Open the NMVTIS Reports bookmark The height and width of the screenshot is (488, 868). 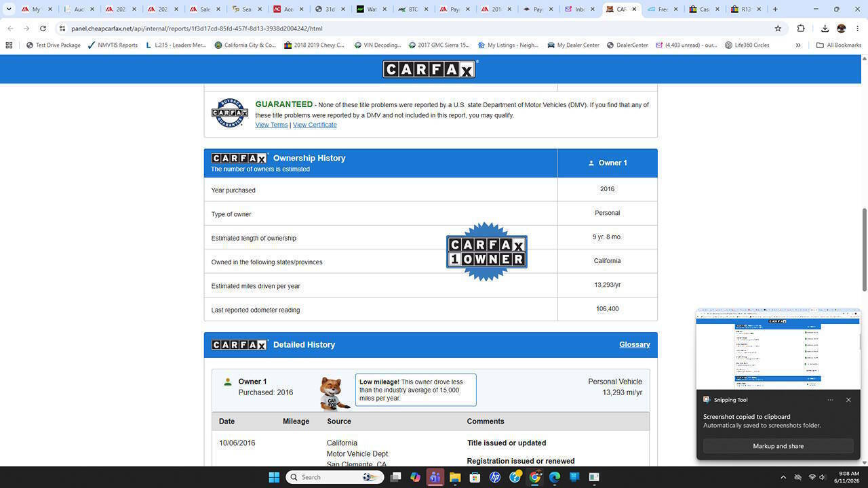coord(113,45)
